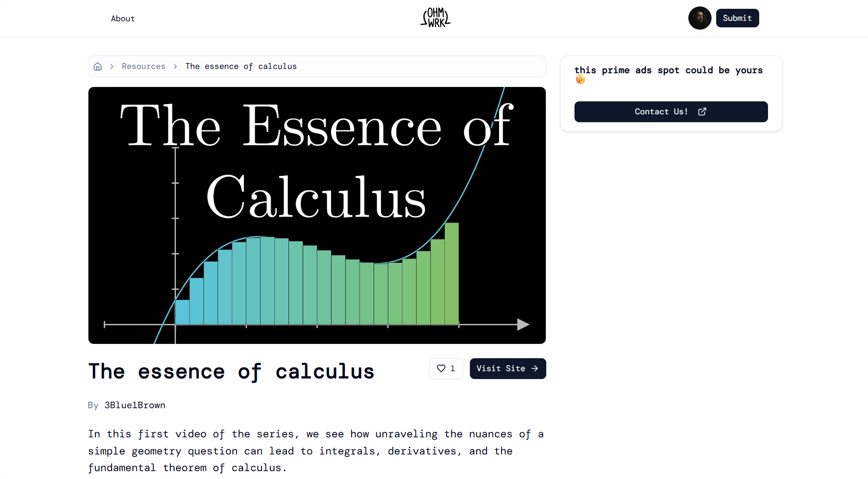Click the arrow icon on Visit Site
Image resolution: width=868 pixels, height=479 pixels.
click(x=535, y=368)
